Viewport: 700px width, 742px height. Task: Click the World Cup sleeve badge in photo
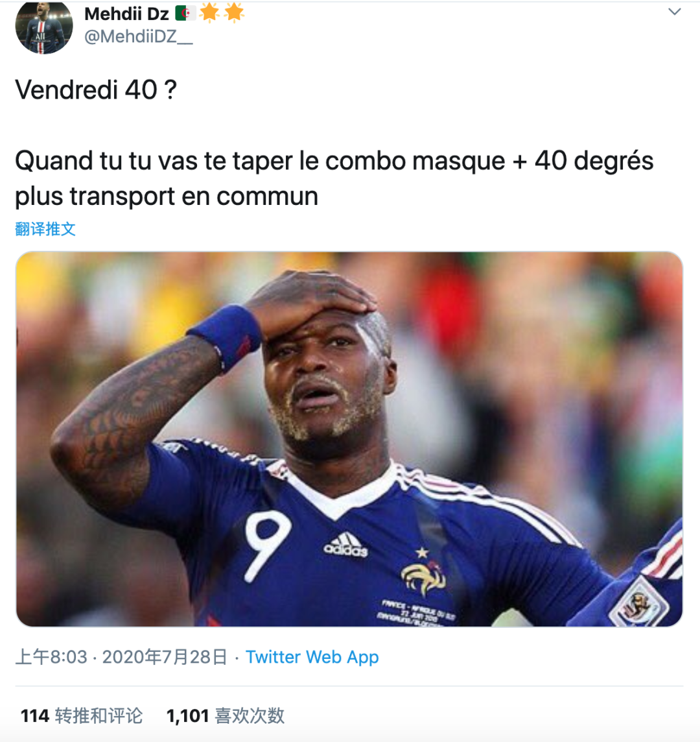coord(638,603)
